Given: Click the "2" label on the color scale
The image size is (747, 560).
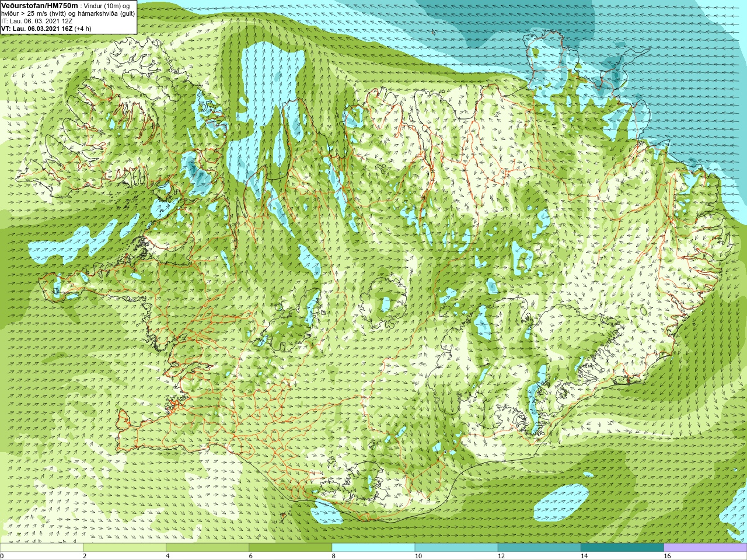Looking at the screenshot, I should pos(85,556).
